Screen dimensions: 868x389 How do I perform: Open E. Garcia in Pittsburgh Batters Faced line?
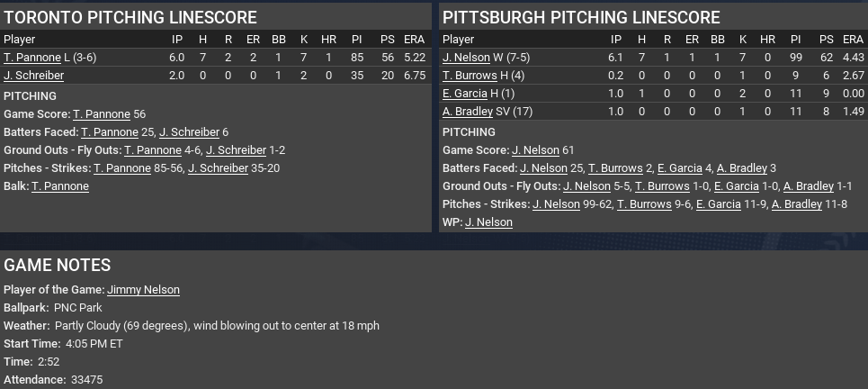[x=679, y=168]
